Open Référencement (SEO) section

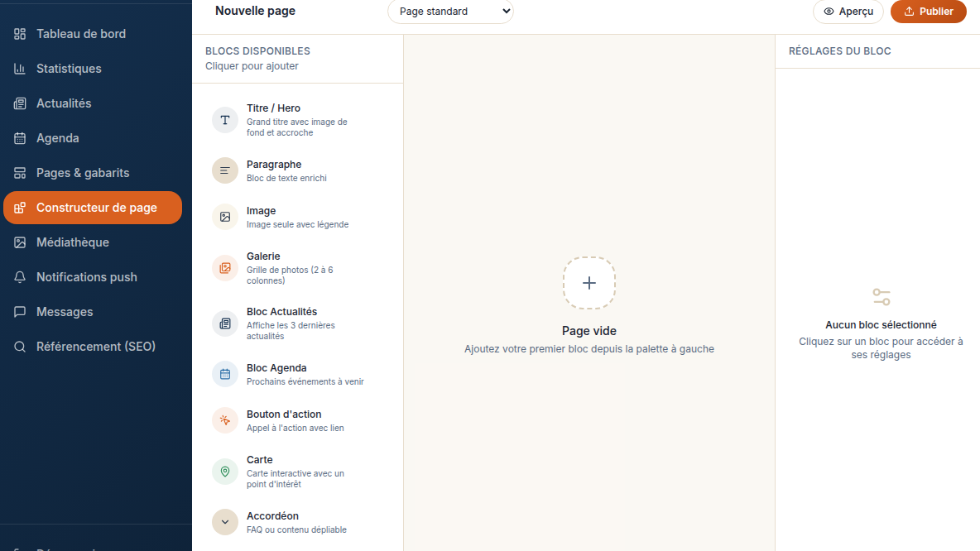click(93, 347)
